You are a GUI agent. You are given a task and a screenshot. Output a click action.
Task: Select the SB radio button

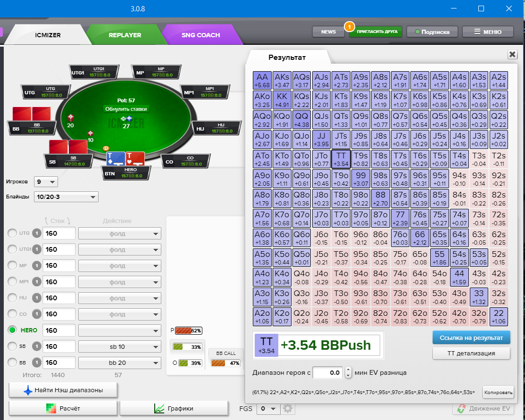[x=12, y=346]
